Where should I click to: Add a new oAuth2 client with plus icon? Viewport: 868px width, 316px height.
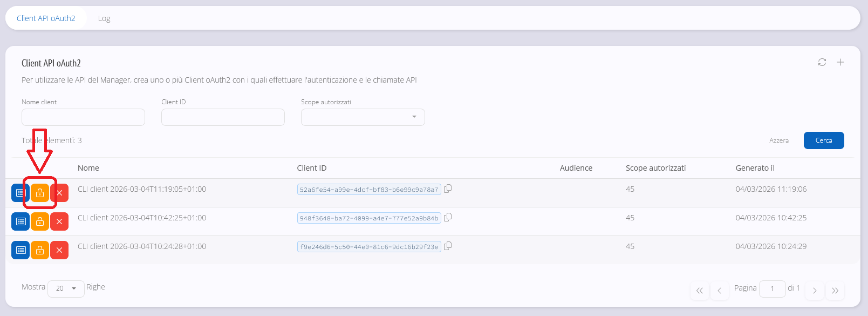tap(840, 62)
